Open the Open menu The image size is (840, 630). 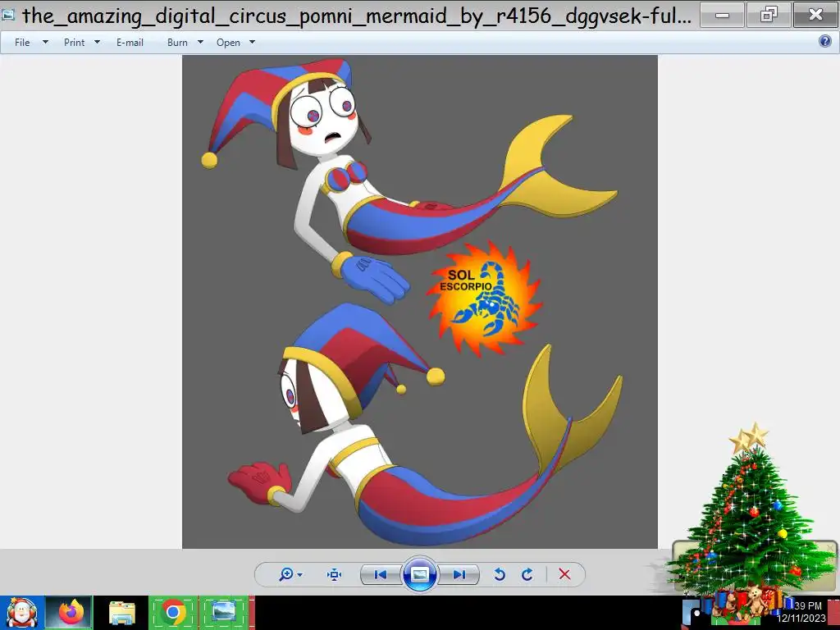[x=228, y=43]
